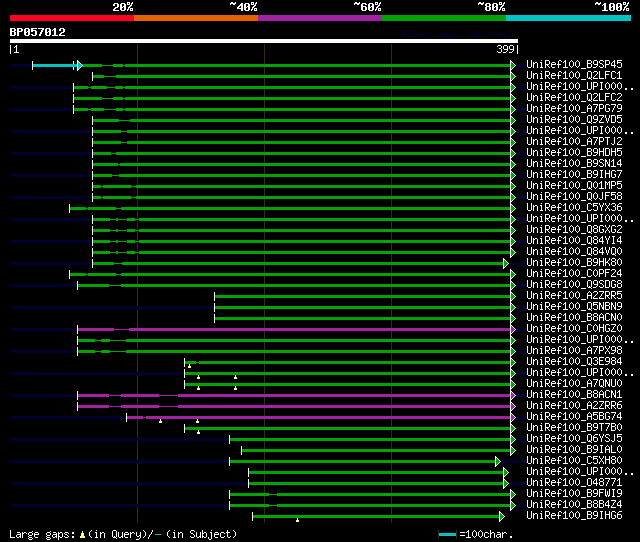Select the BP057012 query name
Viewport: 640px width, 542px height.
coord(38,32)
